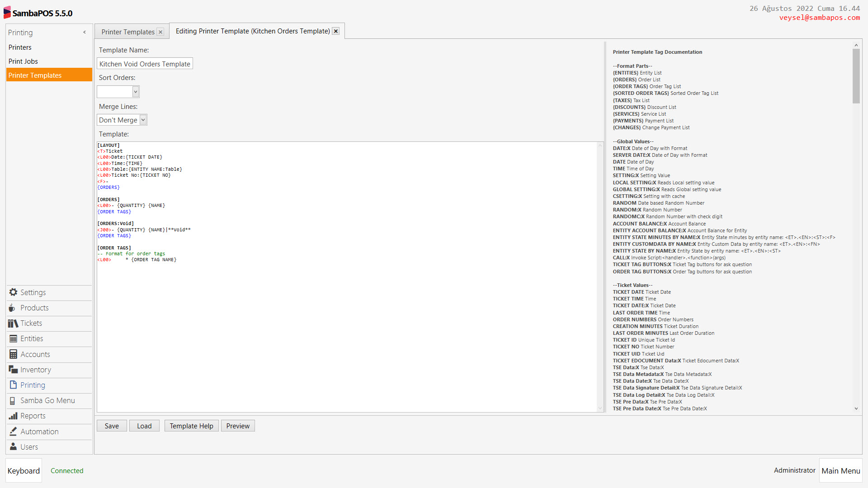Click the '--Global Values--' heading
The image size is (868, 488).
pos(633,141)
